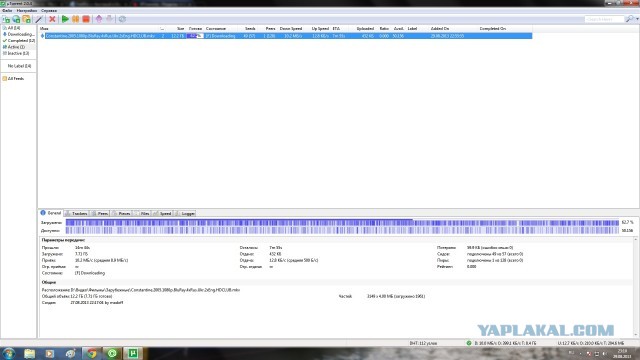Move torrent down the queue arrow icon

[109, 19]
